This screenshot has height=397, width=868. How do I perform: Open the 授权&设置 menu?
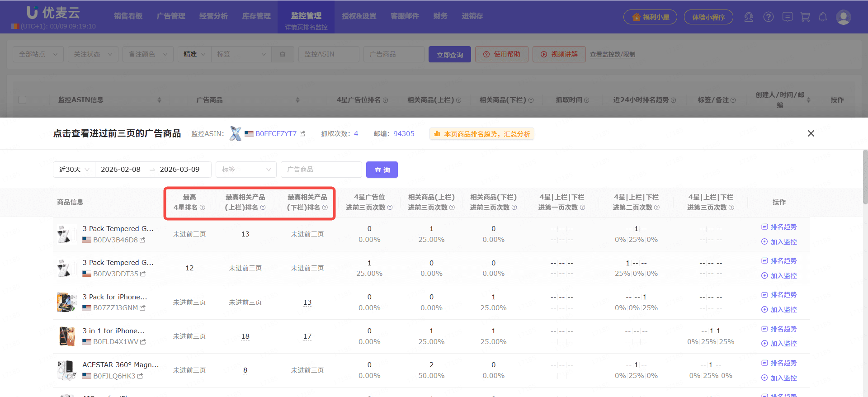[359, 16]
